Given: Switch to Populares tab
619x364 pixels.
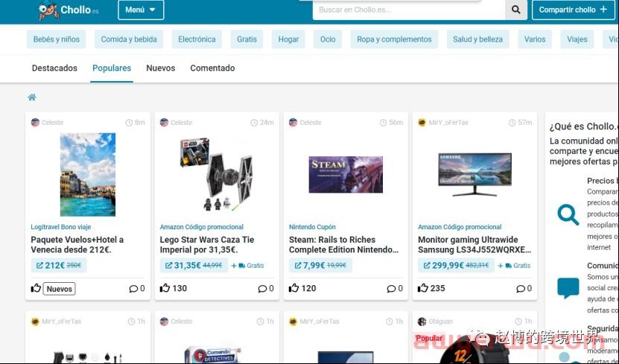Looking at the screenshot, I should click(112, 68).
